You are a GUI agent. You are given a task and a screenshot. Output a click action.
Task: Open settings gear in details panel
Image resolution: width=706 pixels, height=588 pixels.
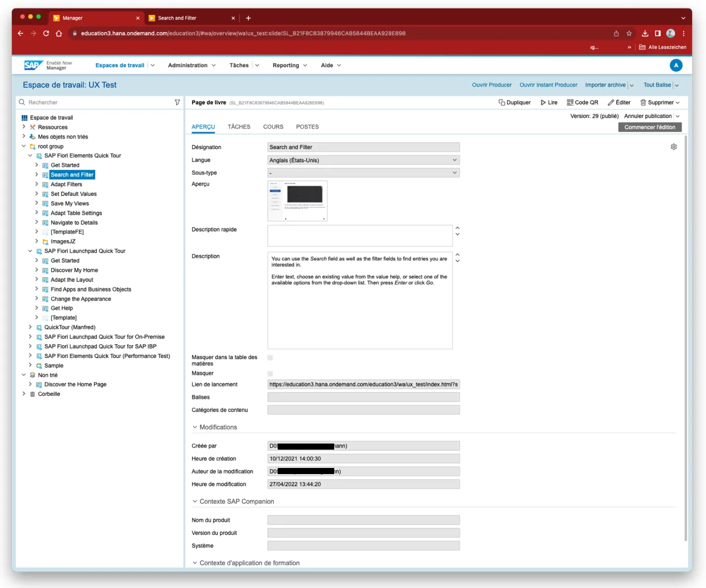(x=673, y=147)
